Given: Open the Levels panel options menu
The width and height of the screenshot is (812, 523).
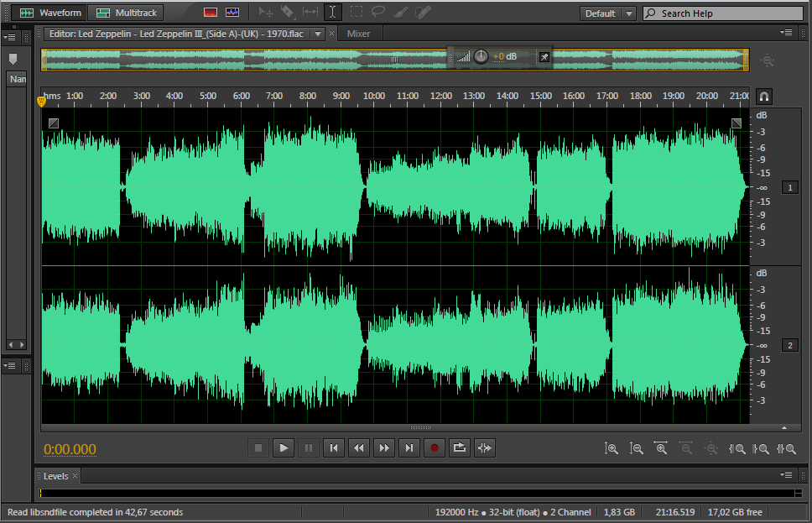Looking at the screenshot, I should pyautogui.click(x=786, y=475).
